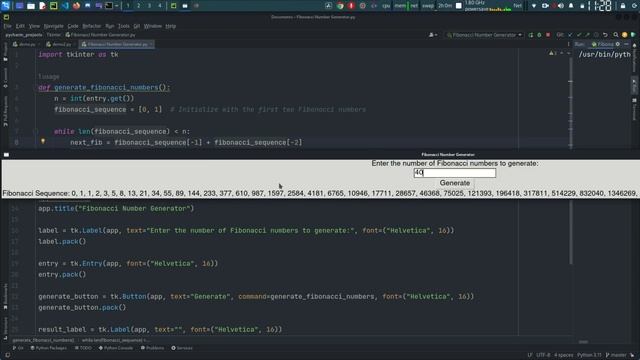Click the editor tabs more options icon
This screenshot has width=640, height=360.
coord(568,44)
